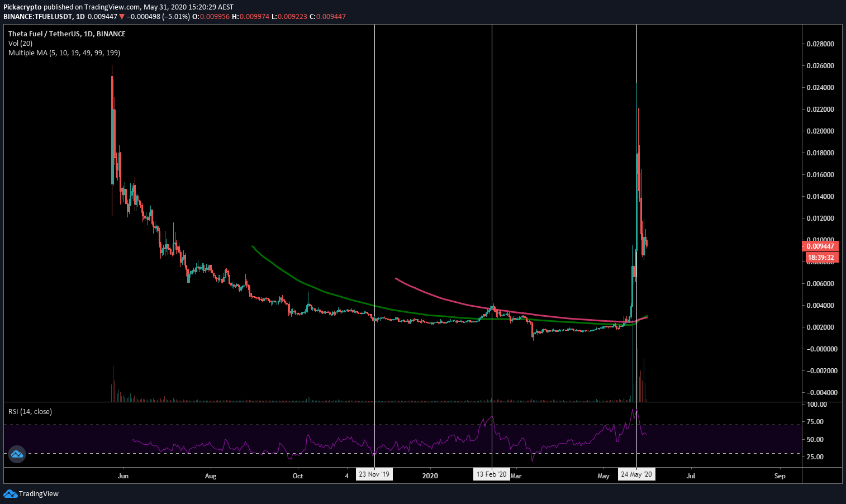Click the May label on time axis
The width and height of the screenshot is (846, 504).
point(603,476)
